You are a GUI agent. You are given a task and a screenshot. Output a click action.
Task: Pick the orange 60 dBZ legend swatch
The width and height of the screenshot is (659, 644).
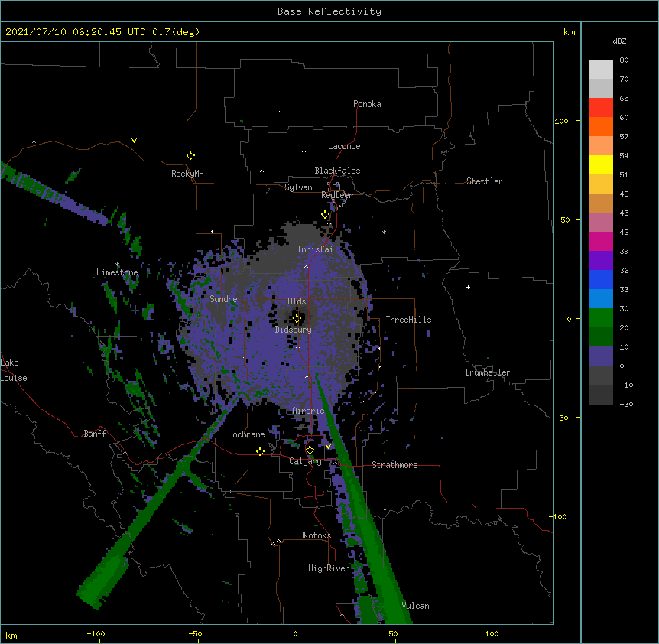coord(601,126)
